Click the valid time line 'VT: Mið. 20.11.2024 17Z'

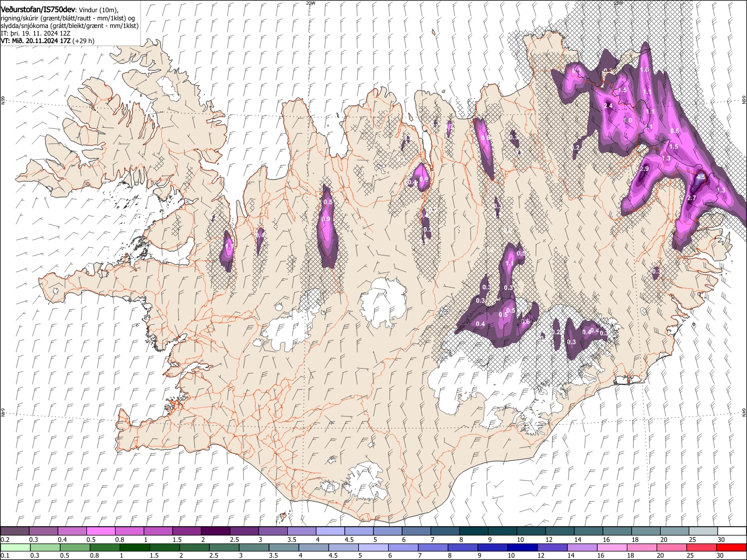(35, 41)
